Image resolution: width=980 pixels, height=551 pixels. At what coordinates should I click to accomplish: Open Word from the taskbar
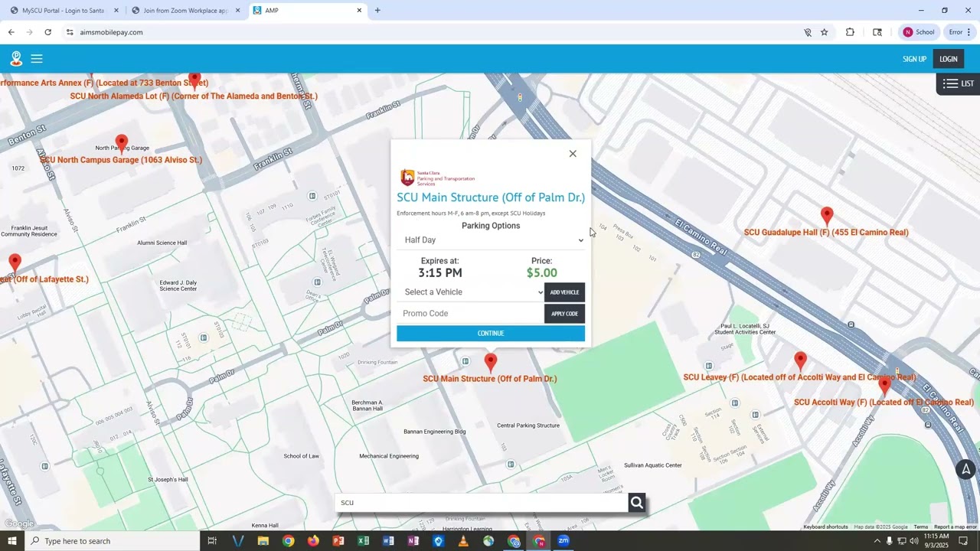[x=388, y=541]
